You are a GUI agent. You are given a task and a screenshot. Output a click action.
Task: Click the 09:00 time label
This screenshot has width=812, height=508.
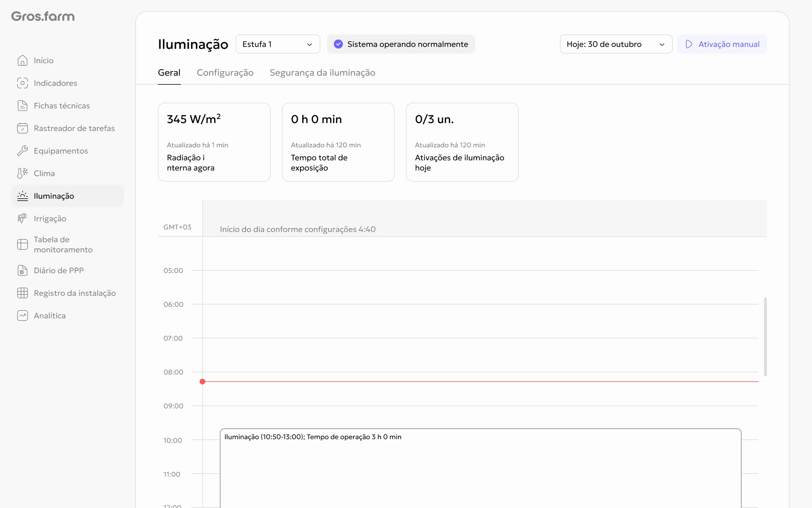click(x=173, y=406)
